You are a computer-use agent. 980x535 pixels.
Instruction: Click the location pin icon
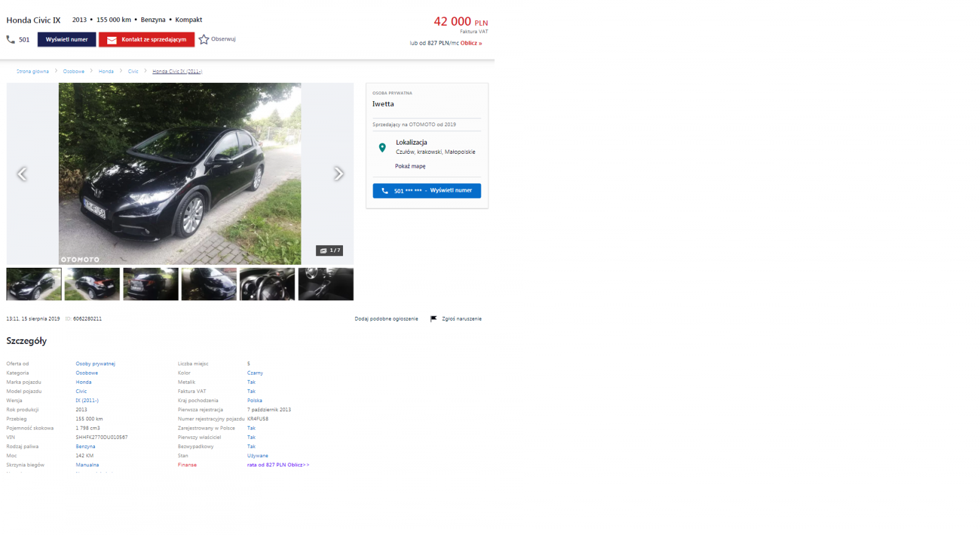[382, 148]
